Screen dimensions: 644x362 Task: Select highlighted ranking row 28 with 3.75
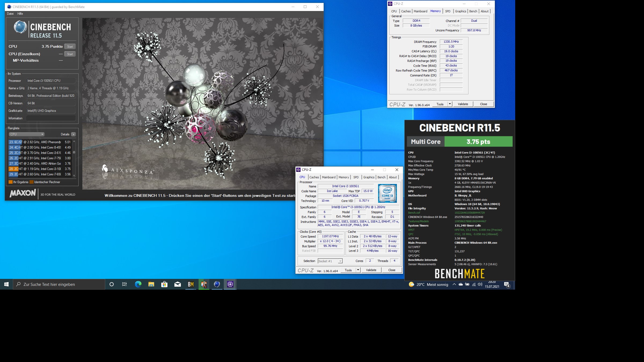pyautogui.click(x=40, y=169)
